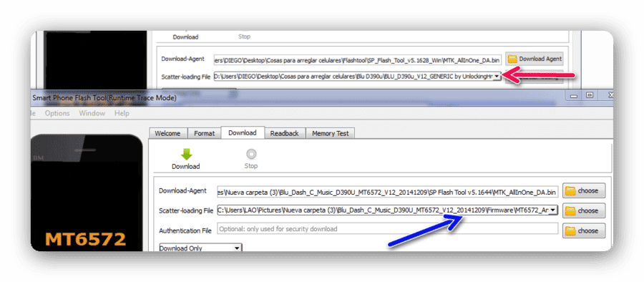Open the Options menu

tap(57, 113)
